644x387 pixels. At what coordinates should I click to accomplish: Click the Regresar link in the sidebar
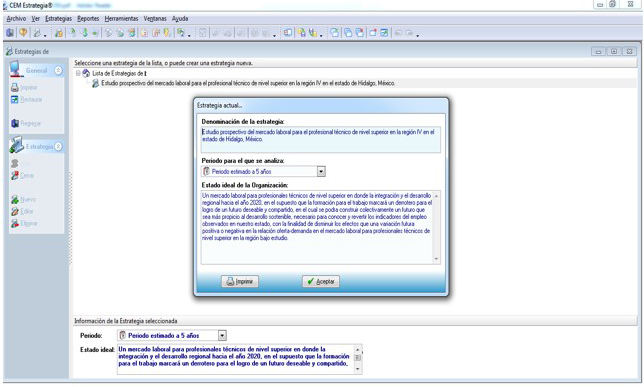point(31,123)
